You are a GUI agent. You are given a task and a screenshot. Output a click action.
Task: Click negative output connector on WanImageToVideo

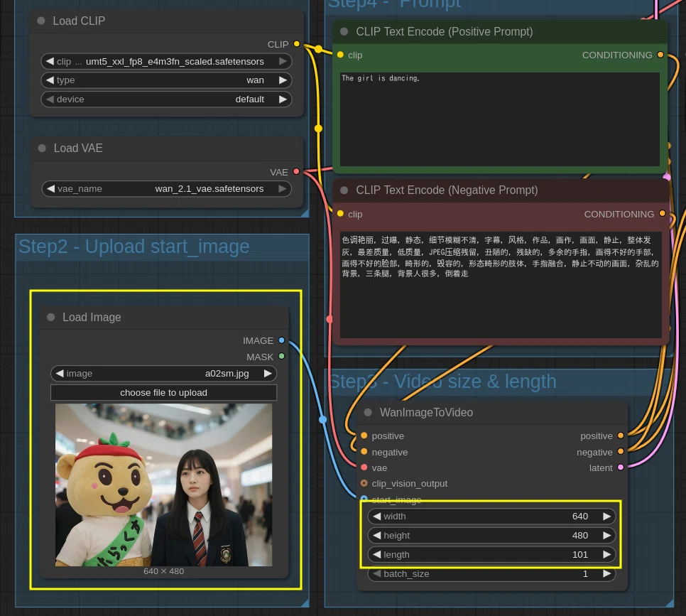[621, 451]
